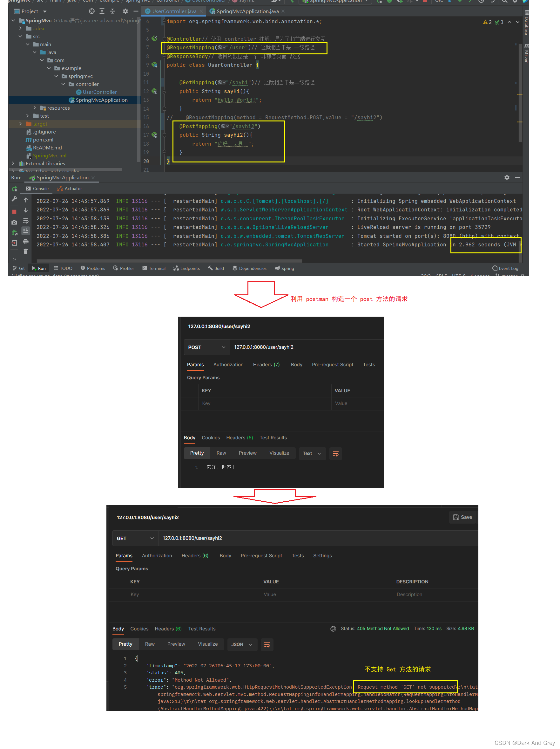
Task: Select Headers (6) tab in GET request
Action: (x=195, y=555)
